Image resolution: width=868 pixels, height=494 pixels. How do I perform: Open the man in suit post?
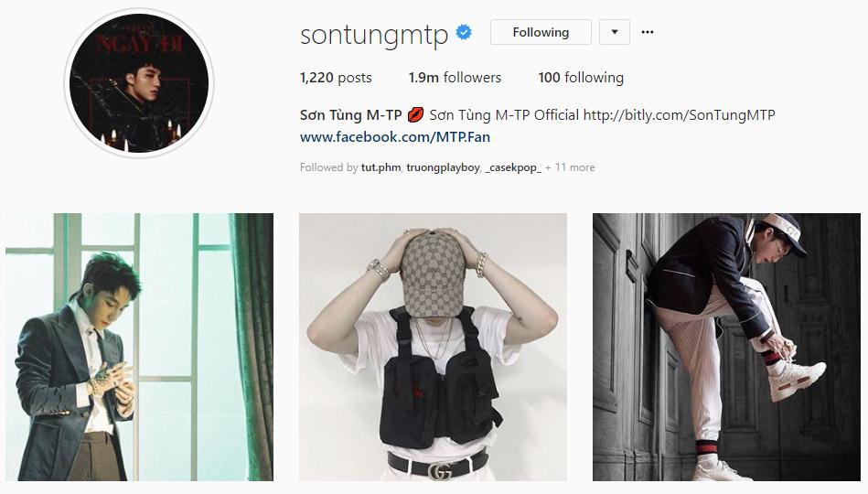(140, 347)
